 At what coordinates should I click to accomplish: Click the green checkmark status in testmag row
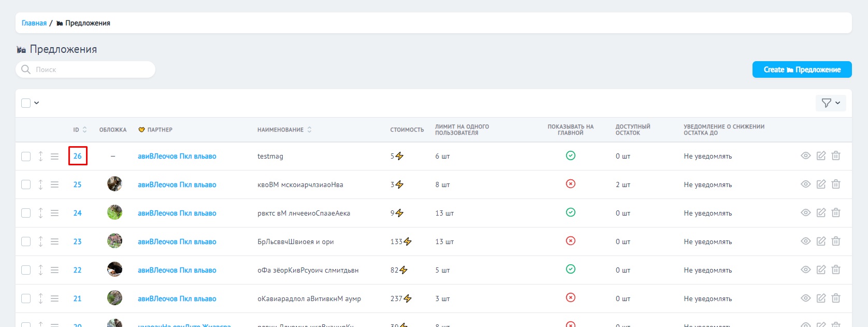coord(570,156)
